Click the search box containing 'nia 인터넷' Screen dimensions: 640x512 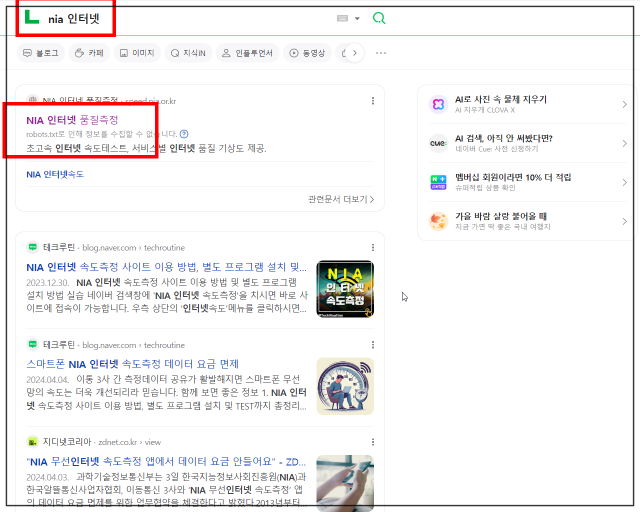coord(74,19)
